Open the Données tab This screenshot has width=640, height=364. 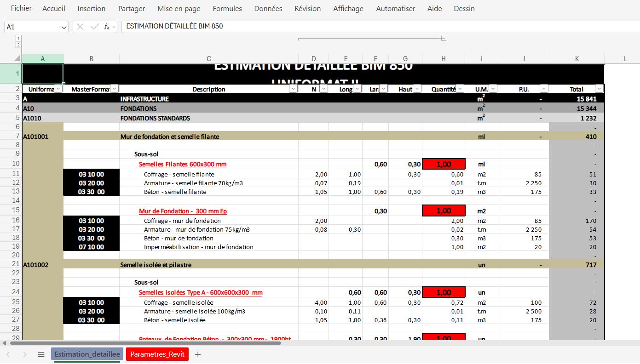point(268,8)
